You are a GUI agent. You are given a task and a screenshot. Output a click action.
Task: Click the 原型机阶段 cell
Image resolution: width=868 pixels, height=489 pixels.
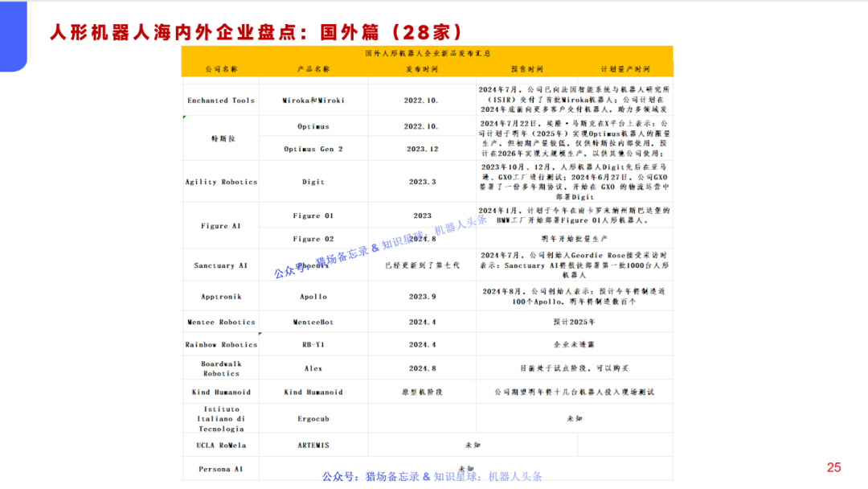coord(423,392)
